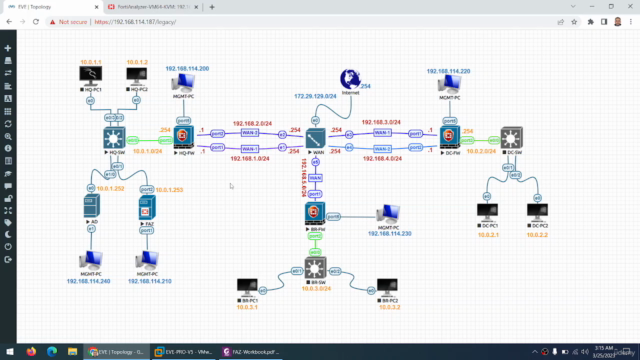Expand the tab search chevron
Image resolution: width=640 pixels, height=360 pixels.
pos(573,7)
